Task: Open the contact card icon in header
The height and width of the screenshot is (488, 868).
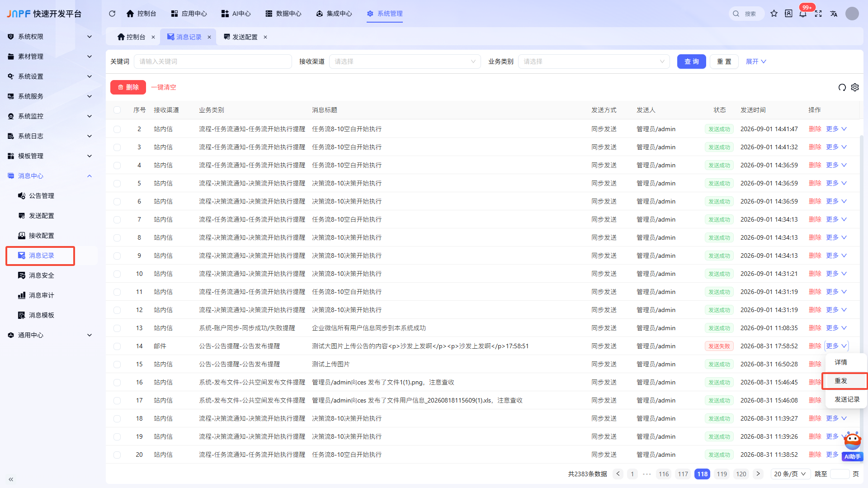Action: point(788,14)
